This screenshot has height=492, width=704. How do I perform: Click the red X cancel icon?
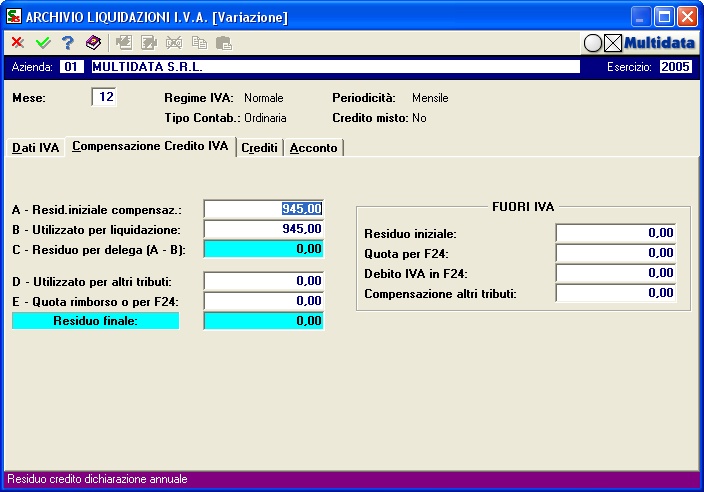point(18,43)
